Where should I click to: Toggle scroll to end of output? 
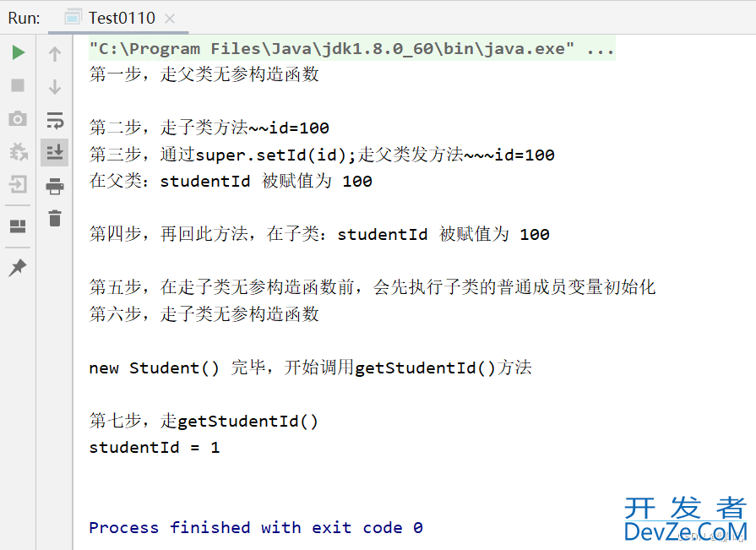click(54, 152)
